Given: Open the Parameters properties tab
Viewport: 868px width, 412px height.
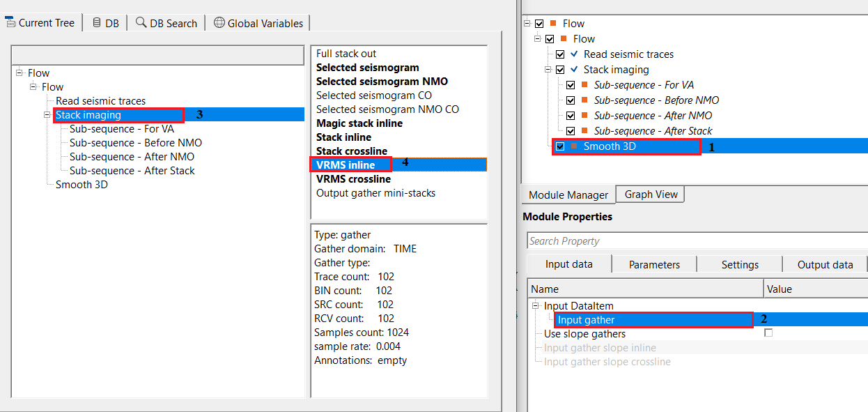Looking at the screenshot, I should tap(654, 264).
